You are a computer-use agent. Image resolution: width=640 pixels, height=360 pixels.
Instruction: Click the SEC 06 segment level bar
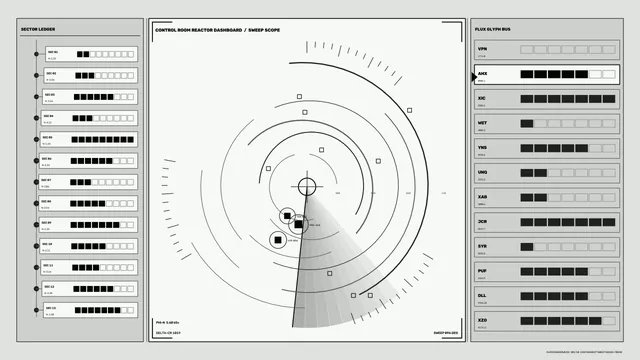tap(102, 161)
